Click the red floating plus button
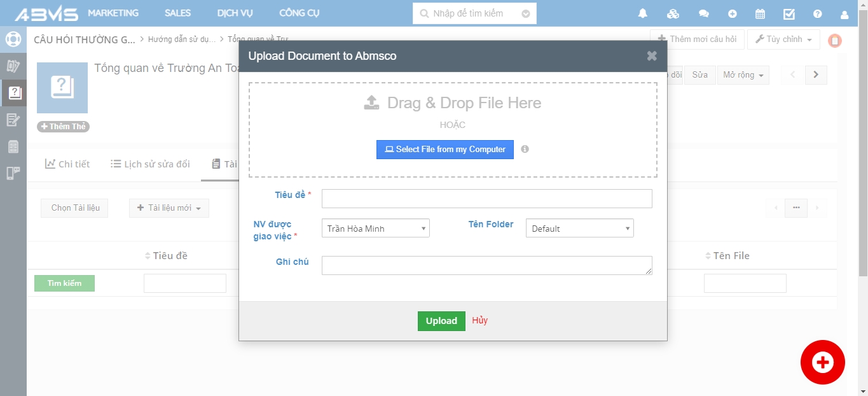 click(x=822, y=362)
